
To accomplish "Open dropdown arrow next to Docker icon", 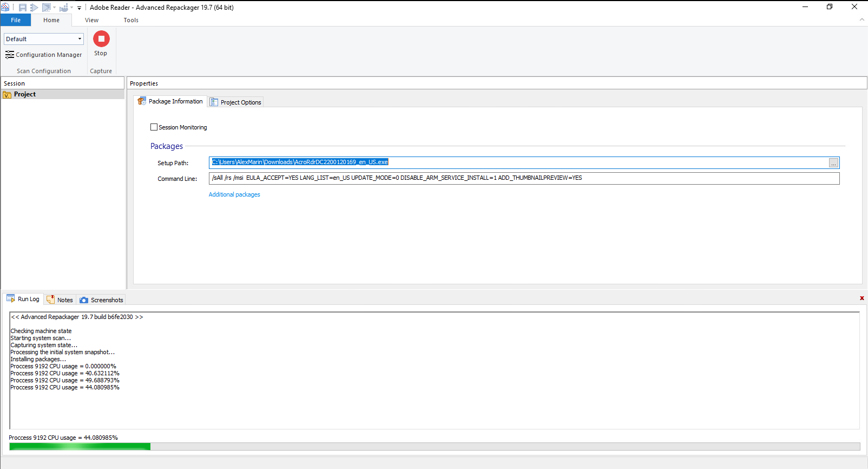I will (71, 8).
